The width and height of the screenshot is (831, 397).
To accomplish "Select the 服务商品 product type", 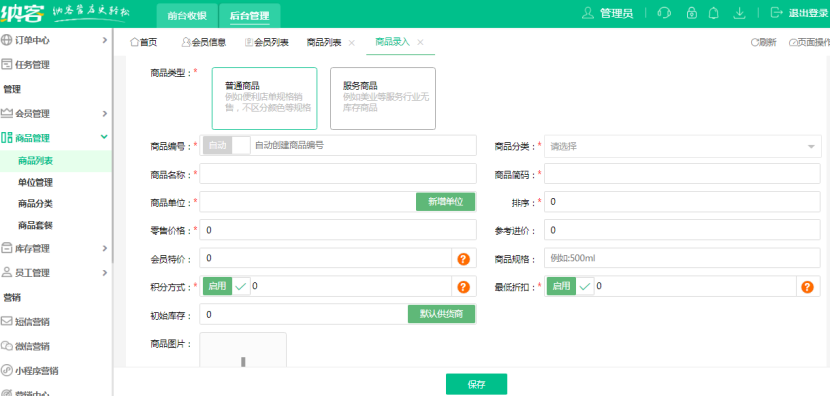I will (383, 98).
